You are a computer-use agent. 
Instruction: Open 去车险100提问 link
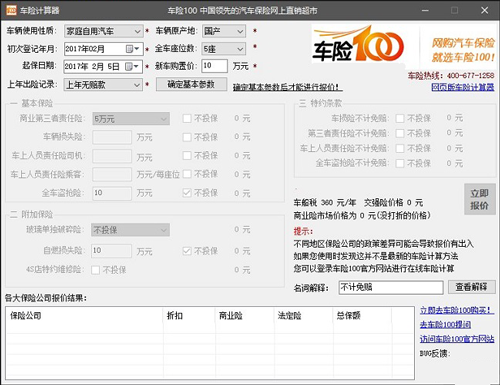pos(445,324)
